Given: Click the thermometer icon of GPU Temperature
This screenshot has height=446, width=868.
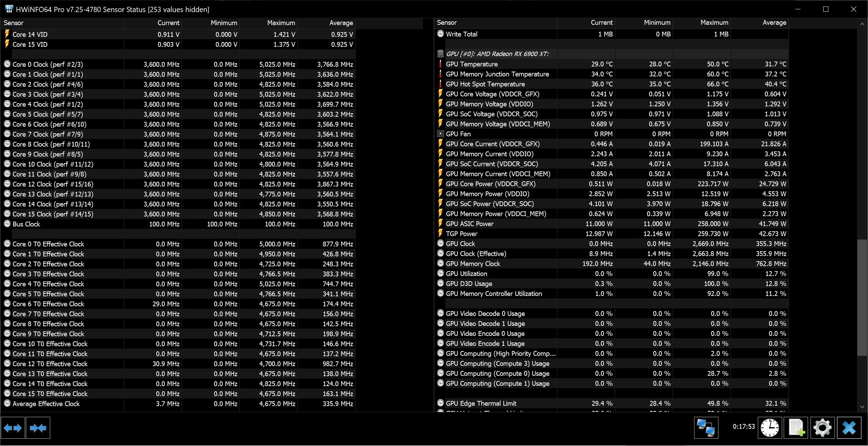Looking at the screenshot, I should [440, 64].
